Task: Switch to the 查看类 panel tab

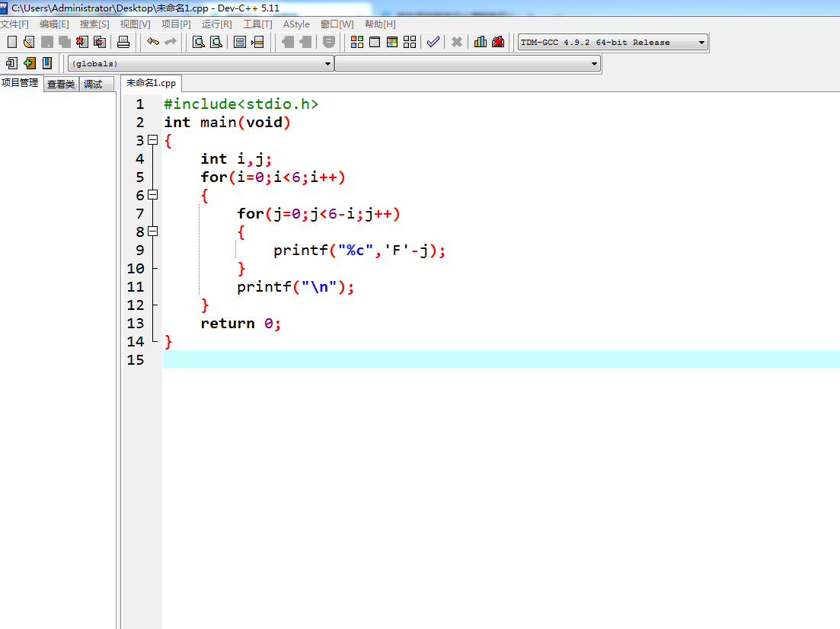Action: 61,84
